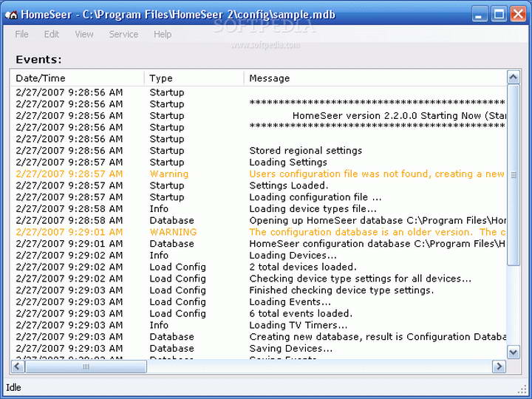Open the File menu

click(x=21, y=34)
